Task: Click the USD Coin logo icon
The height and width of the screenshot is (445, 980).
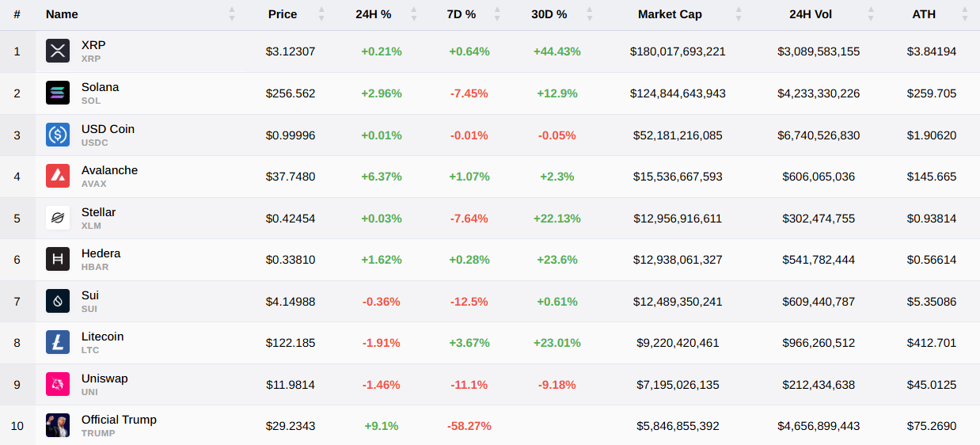Action: pyautogui.click(x=58, y=135)
